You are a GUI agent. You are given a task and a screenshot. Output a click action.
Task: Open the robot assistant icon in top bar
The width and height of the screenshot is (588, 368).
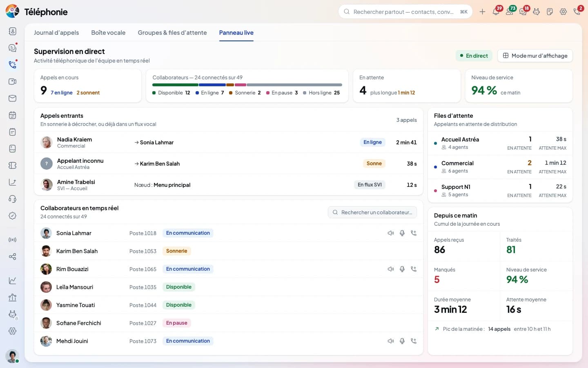pos(537,12)
